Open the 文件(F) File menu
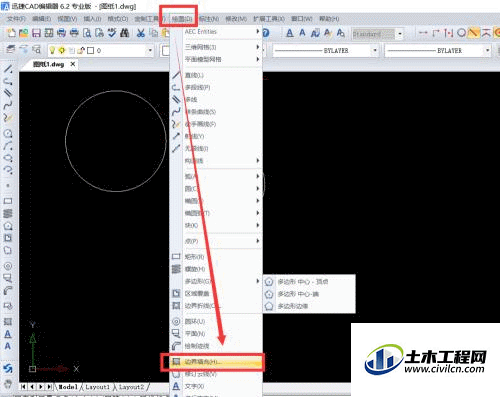Viewport: 500px width, 397px height. coord(16,19)
